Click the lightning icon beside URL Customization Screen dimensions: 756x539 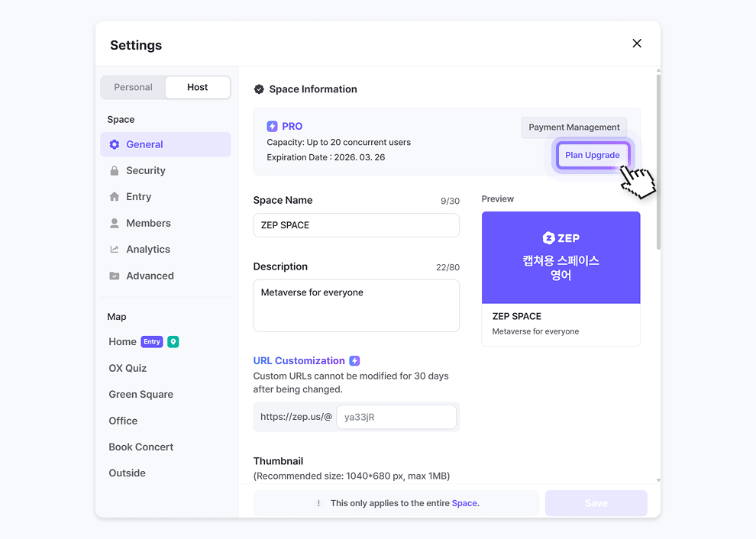point(354,360)
